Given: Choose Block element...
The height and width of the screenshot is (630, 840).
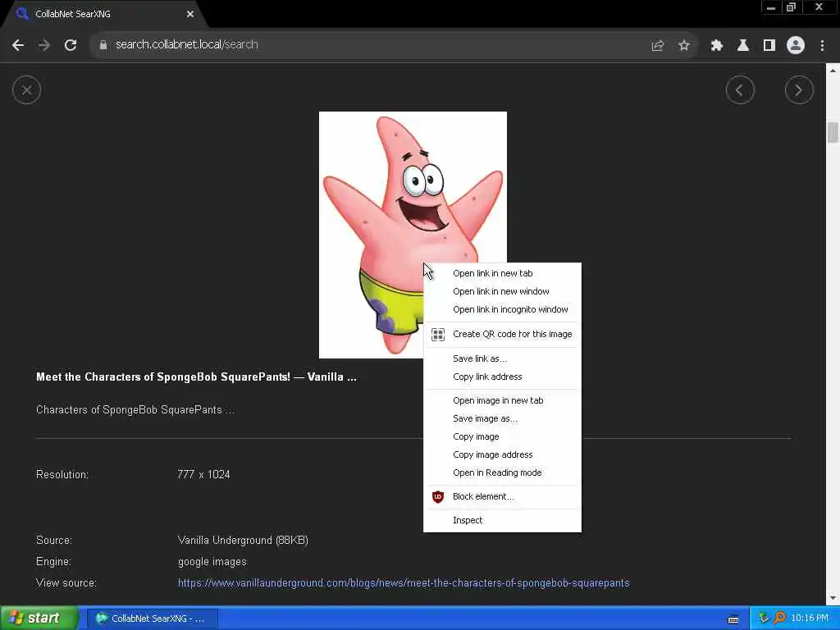Looking at the screenshot, I should [x=502, y=496].
